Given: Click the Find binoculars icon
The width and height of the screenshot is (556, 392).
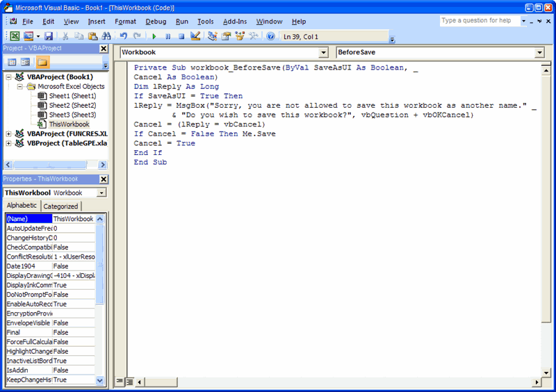Looking at the screenshot, I should pos(105,36).
